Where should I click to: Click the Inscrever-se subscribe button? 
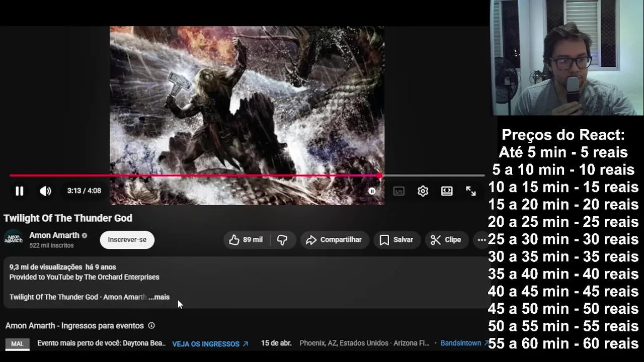pyautogui.click(x=127, y=240)
